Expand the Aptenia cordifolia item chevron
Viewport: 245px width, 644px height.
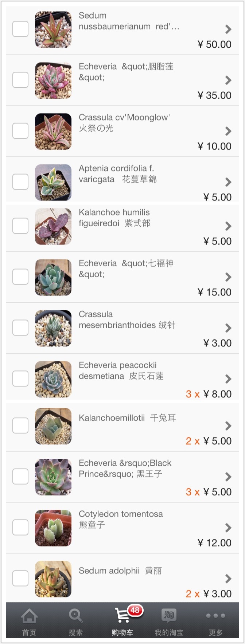(x=228, y=182)
